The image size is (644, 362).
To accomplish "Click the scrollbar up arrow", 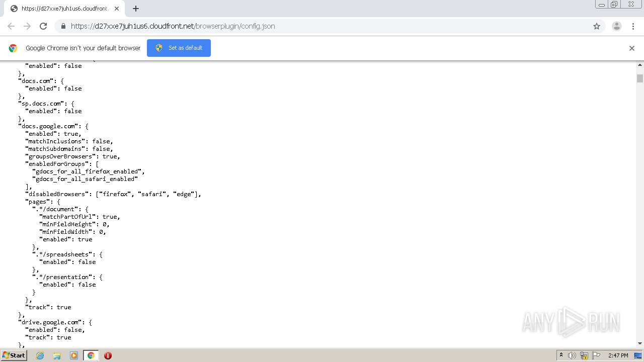I will pyautogui.click(x=640, y=65).
